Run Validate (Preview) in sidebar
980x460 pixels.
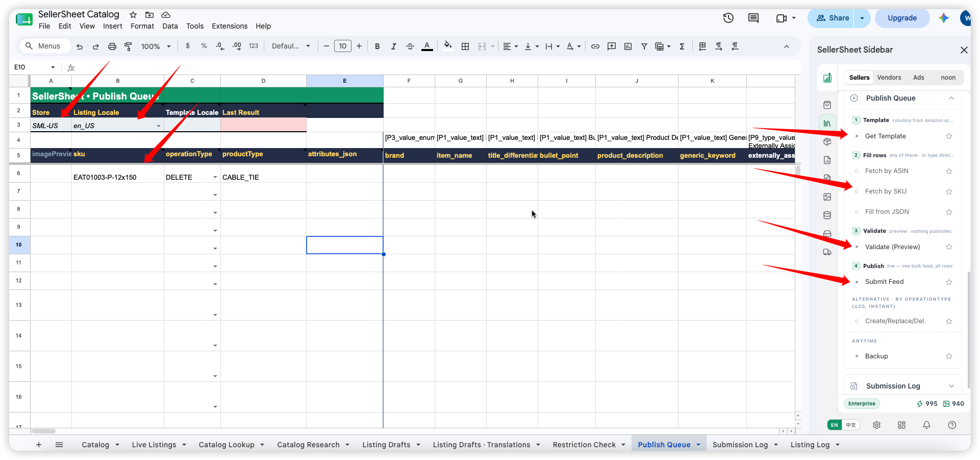point(893,247)
